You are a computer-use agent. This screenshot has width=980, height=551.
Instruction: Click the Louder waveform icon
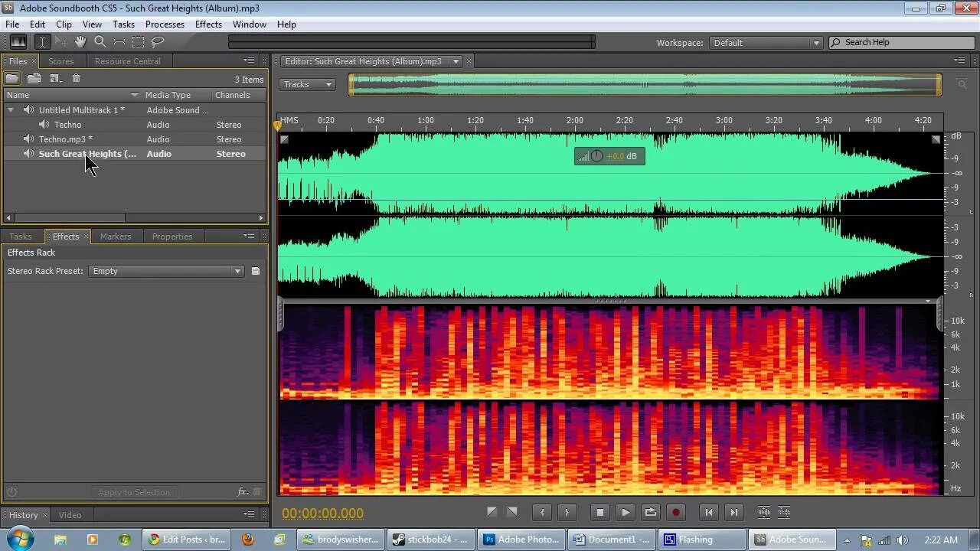click(x=764, y=513)
